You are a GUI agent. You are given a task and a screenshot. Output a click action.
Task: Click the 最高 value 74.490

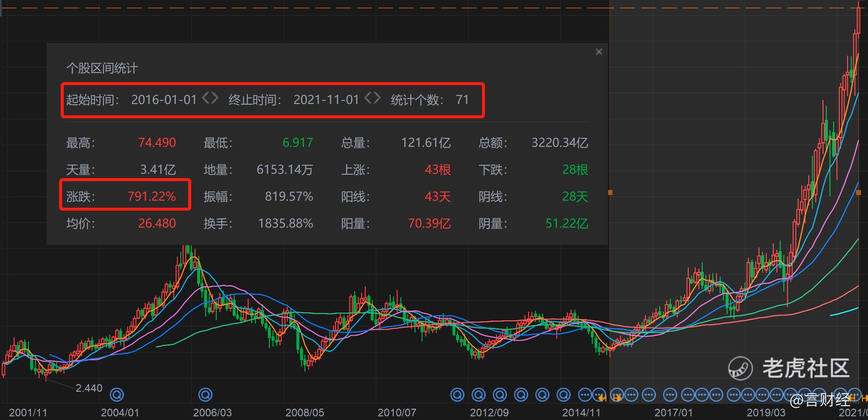click(157, 142)
